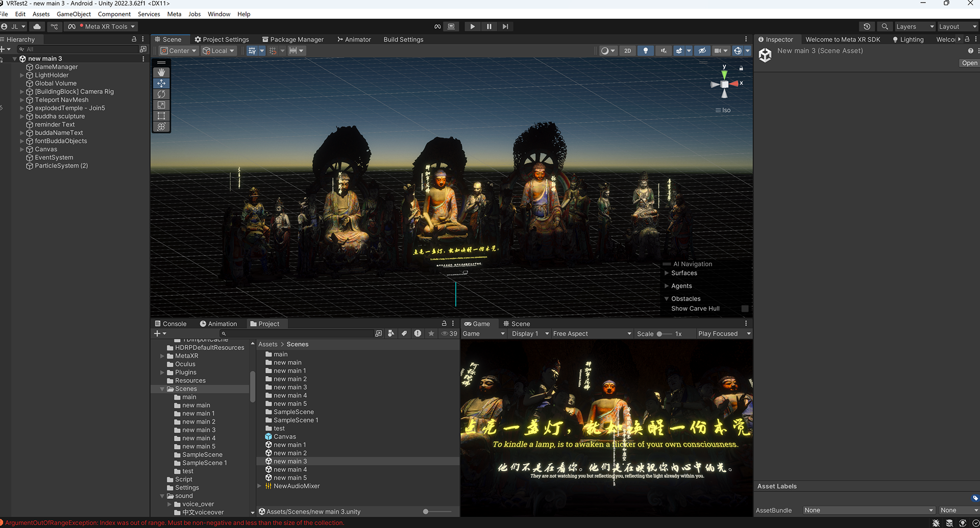Open the Undo History icon
980x528 pixels.
[x=867, y=27]
